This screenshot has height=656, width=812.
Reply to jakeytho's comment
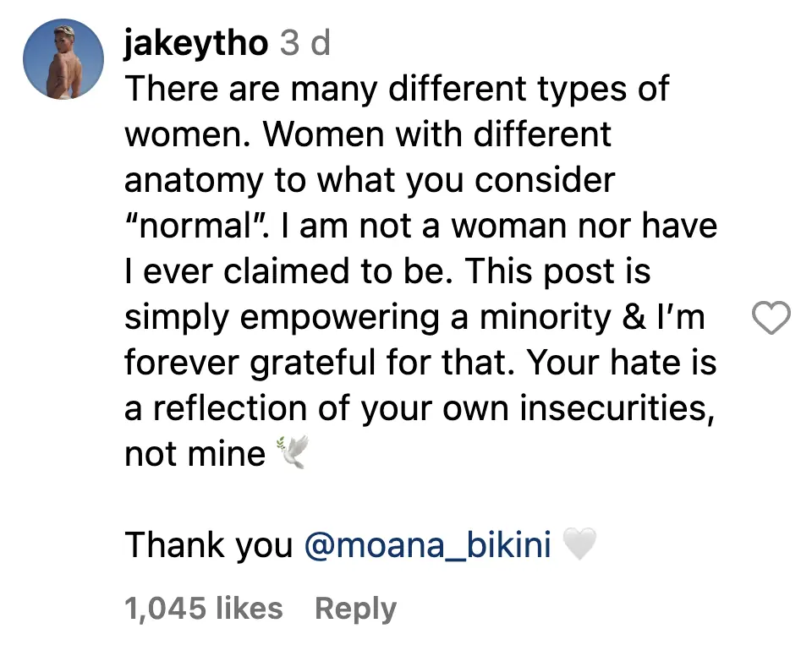pos(355,609)
